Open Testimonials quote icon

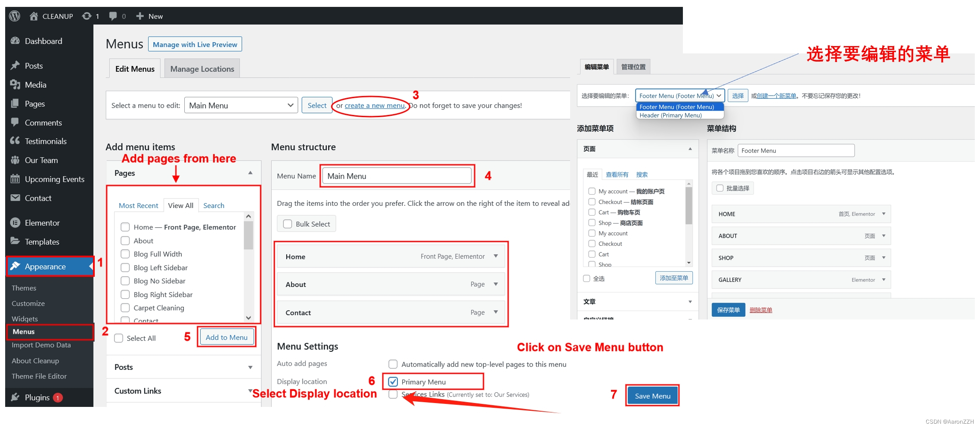point(15,141)
